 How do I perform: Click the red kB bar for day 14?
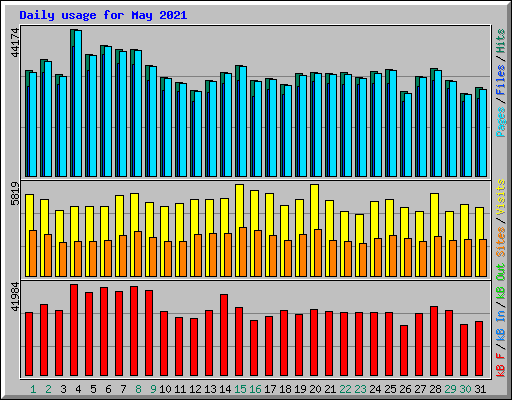click(224, 335)
